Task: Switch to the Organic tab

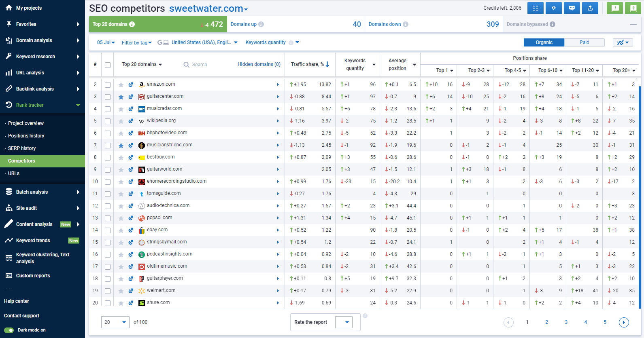Action: (544, 42)
